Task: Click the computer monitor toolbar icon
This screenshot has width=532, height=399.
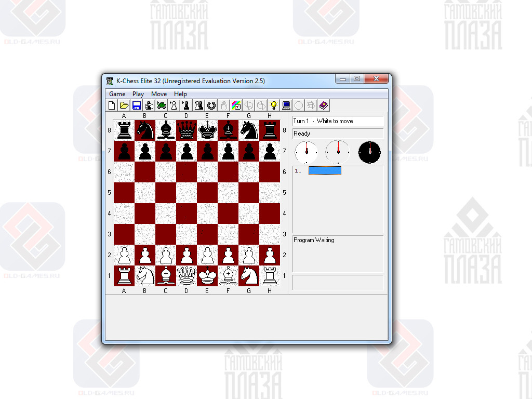Action: point(286,105)
